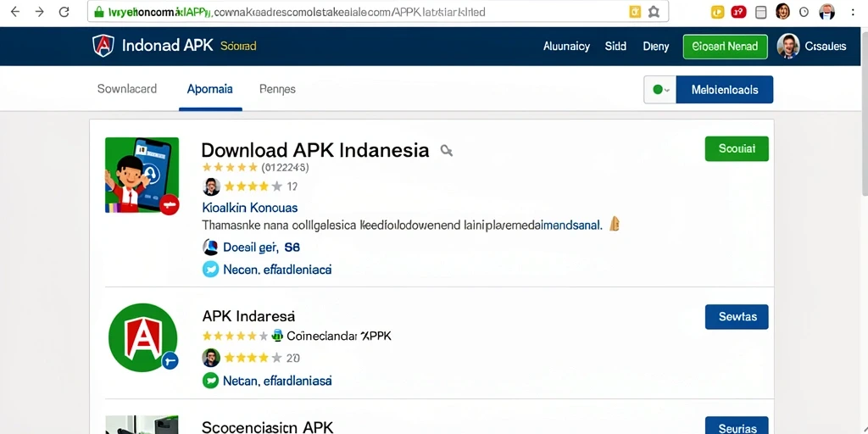
Task: Click the Coineciandar XPPK text
Action: click(339, 336)
